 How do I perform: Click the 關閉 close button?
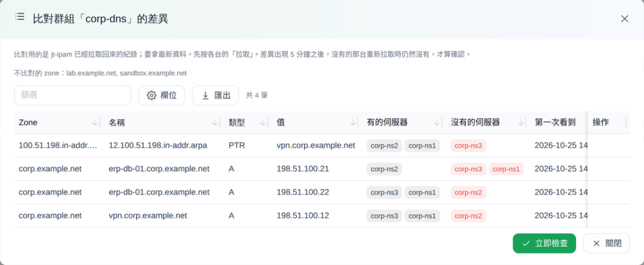pyautogui.click(x=606, y=243)
